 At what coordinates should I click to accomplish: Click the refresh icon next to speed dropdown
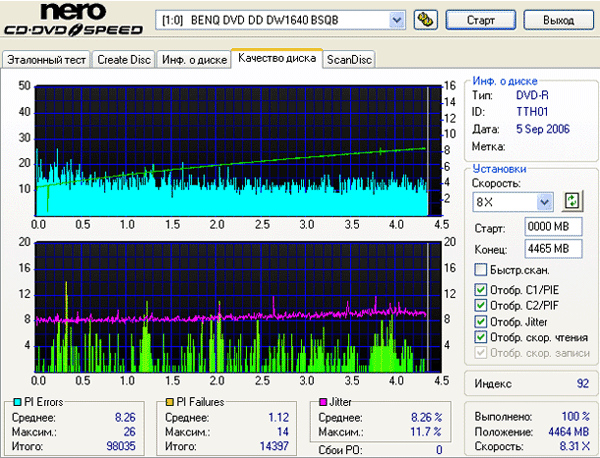[x=572, y=201]
